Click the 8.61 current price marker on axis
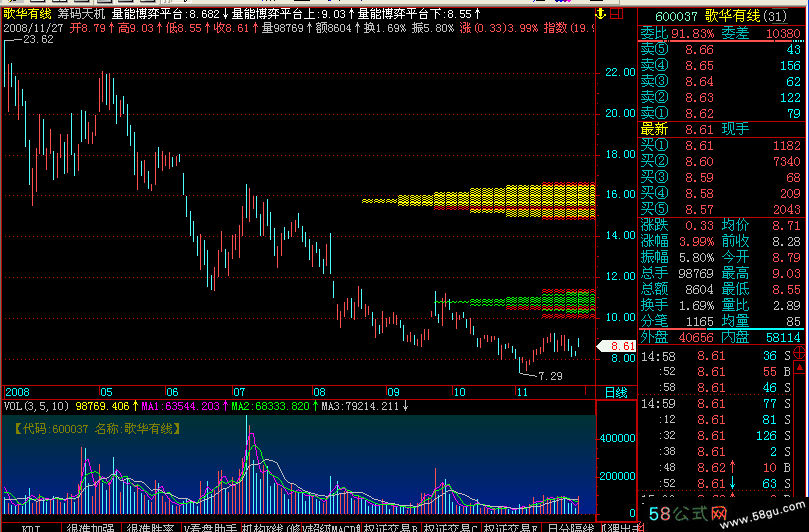Screen dimensions: 809x532 (x=617, y=346)
